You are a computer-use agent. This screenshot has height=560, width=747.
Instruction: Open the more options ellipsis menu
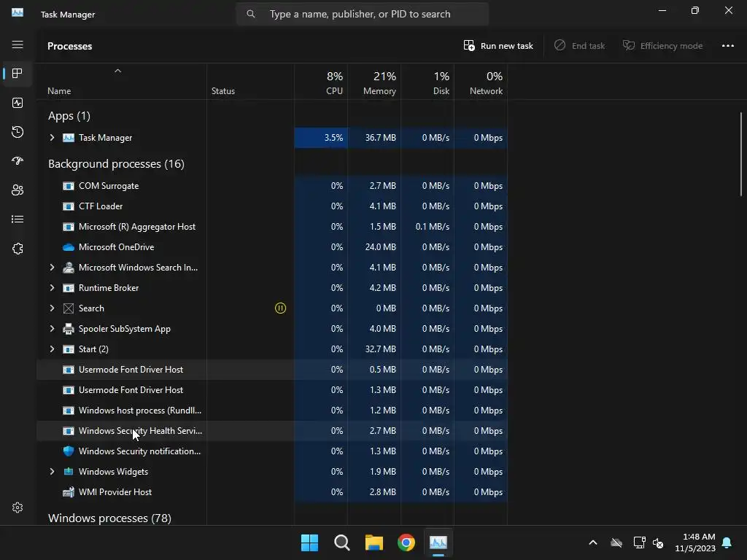click(x=727, y=46)
